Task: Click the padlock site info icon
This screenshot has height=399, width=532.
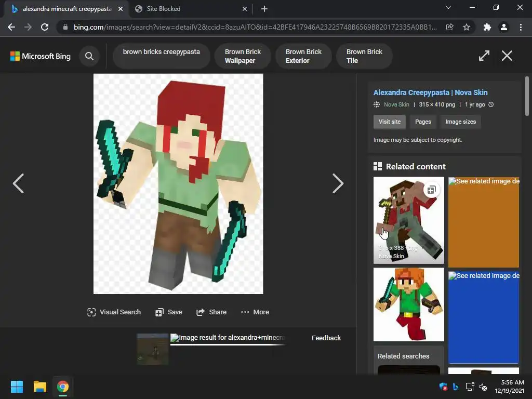Action: point(65,27)
